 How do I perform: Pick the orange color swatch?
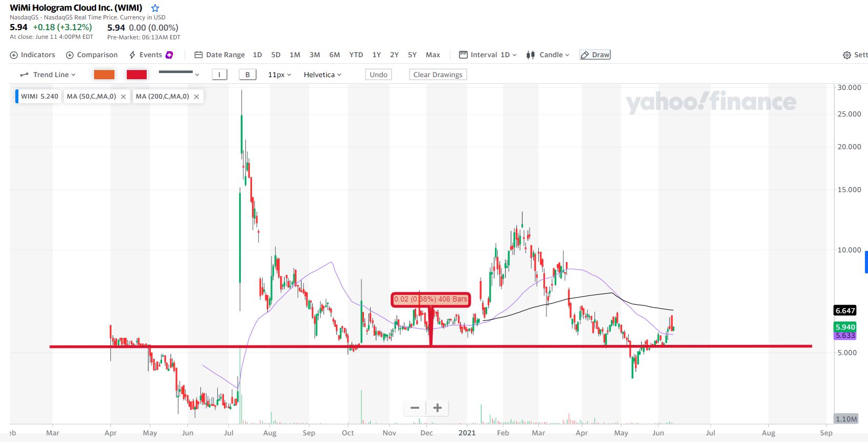tap(104, 75)
